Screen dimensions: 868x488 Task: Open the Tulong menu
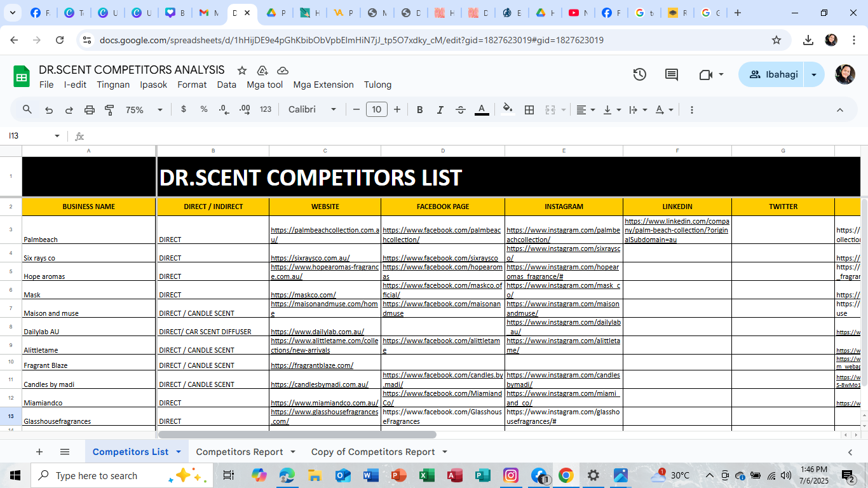click(377, 85)
